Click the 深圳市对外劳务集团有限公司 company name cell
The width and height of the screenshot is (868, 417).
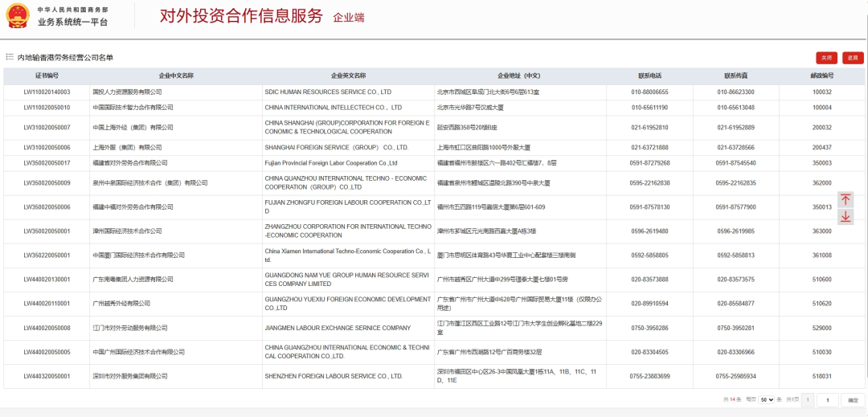130,376
